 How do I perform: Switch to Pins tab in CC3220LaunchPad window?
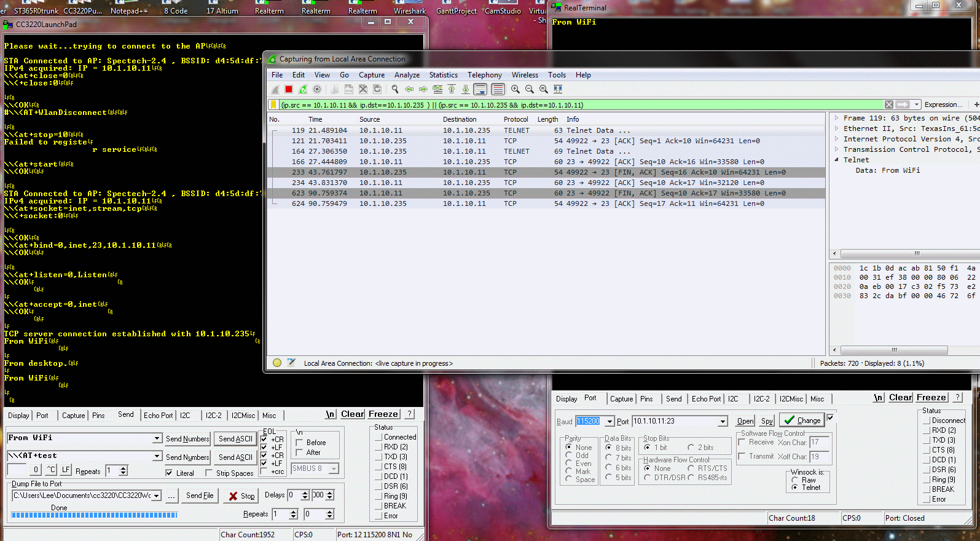(x=98, y=416)
